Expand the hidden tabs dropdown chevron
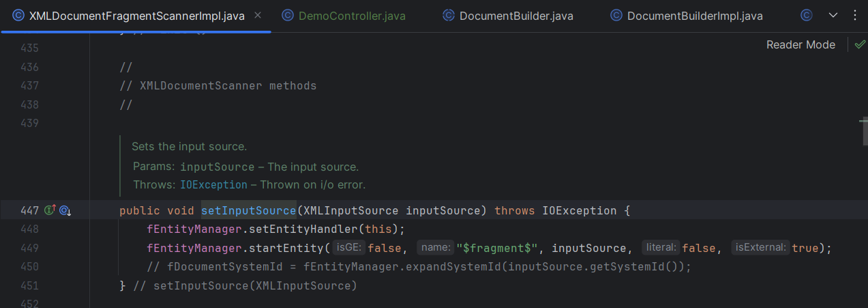 coord(833,15)
